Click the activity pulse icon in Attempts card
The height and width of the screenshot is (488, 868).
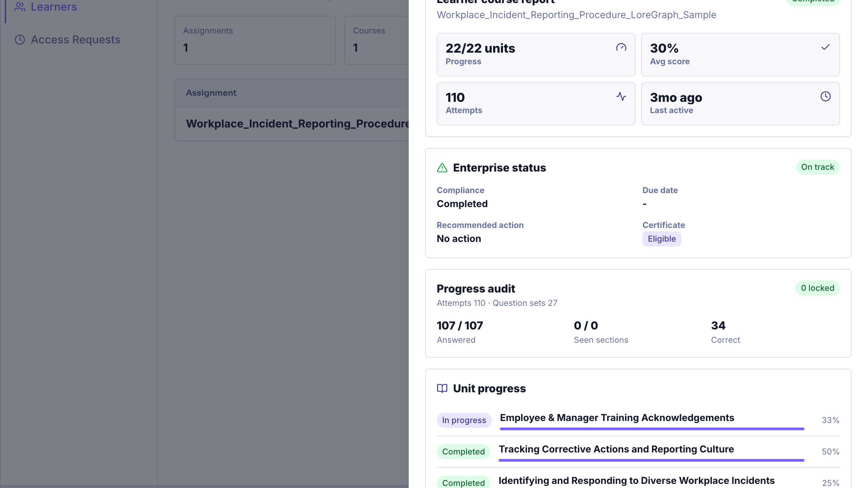pyautogui.click(x=621, y=96)
